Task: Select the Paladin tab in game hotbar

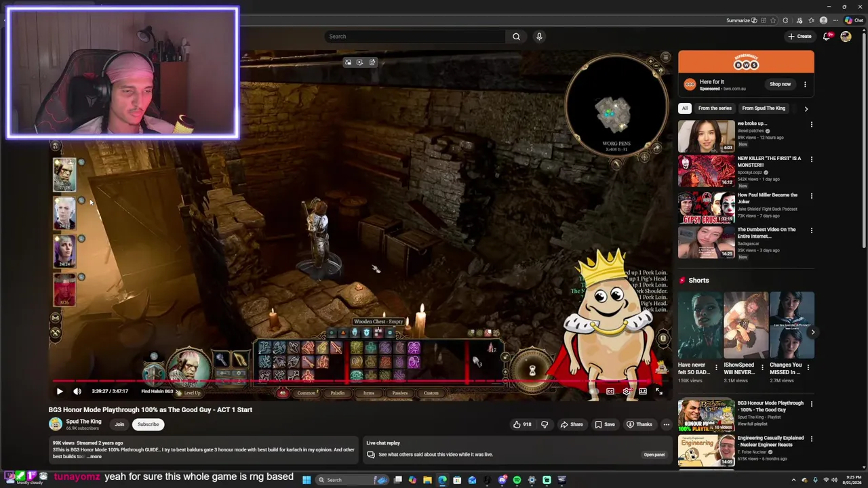Action: 337,393
